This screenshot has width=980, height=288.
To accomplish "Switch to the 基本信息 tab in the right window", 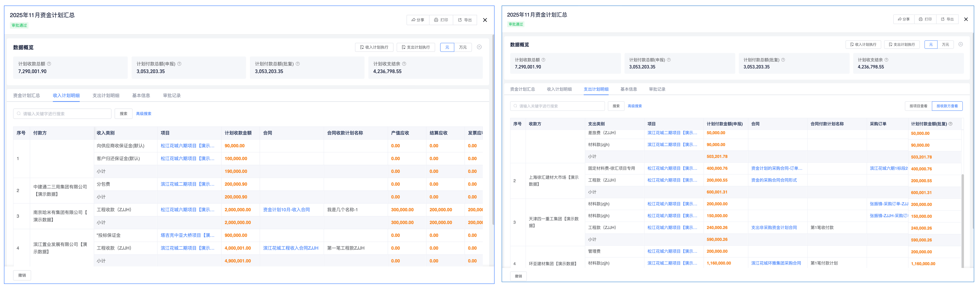I will (x=629, y=89).
